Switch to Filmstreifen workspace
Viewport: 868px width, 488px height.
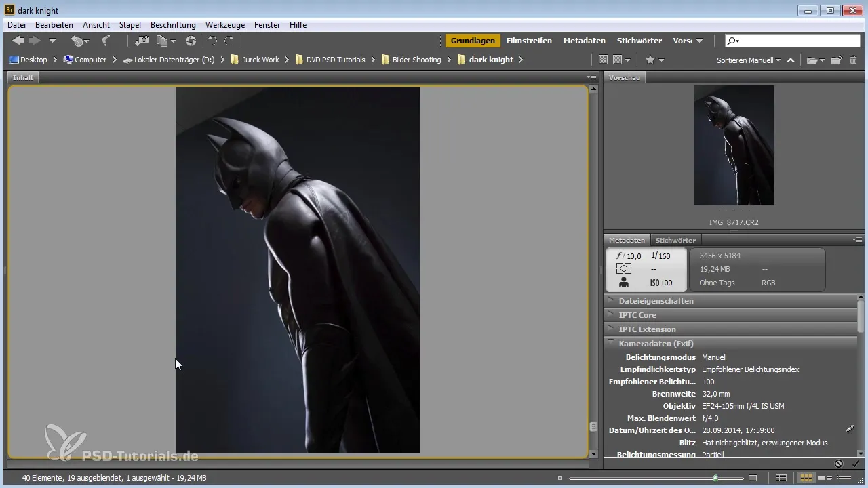(x=529, y=41)
